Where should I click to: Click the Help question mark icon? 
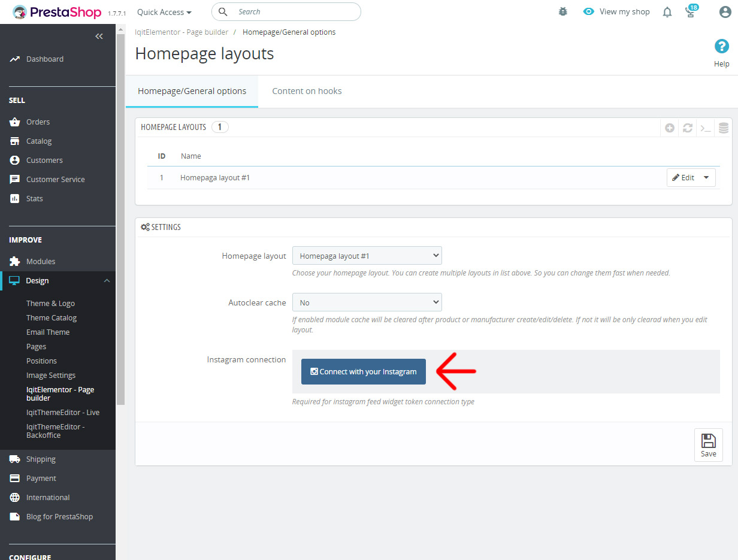point(721,46)
